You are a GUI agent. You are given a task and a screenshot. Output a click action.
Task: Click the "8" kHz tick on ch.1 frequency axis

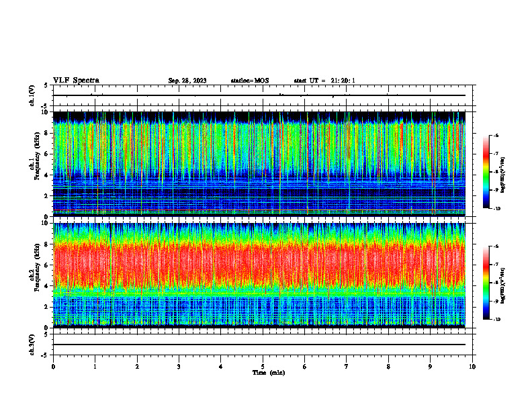point(46,133)
